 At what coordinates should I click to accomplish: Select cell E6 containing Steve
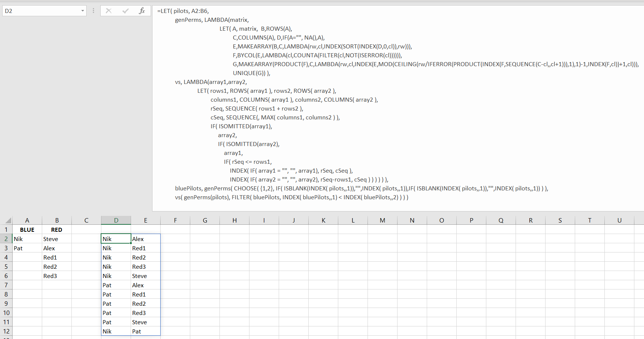point(145,276)
